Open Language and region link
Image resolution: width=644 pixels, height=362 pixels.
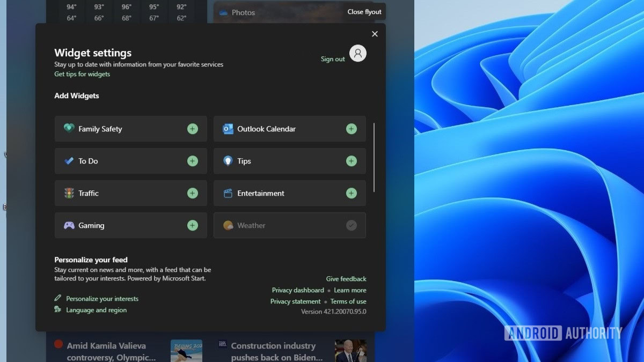(97, 310)
